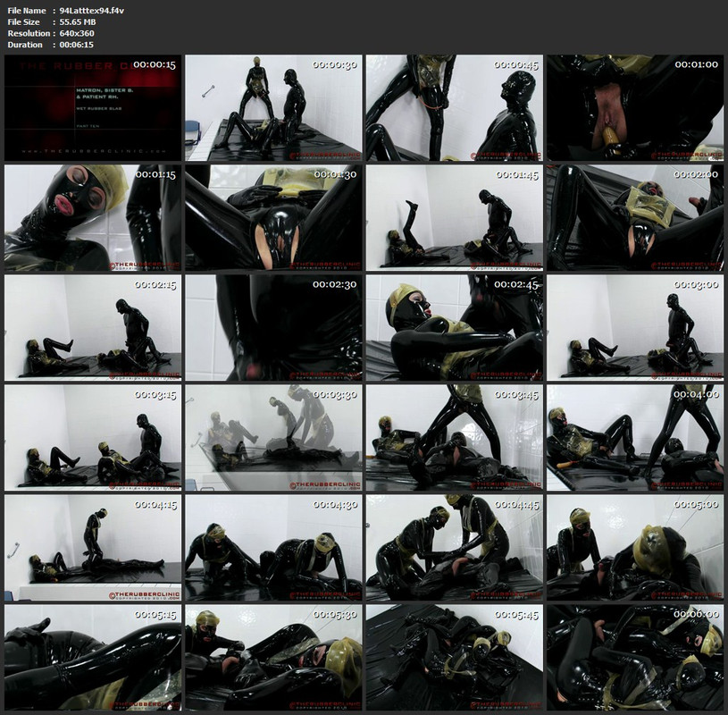The image size is (728, 715).
Task: Open the thumbnail stamped 00:04:30
Action: 273,548
